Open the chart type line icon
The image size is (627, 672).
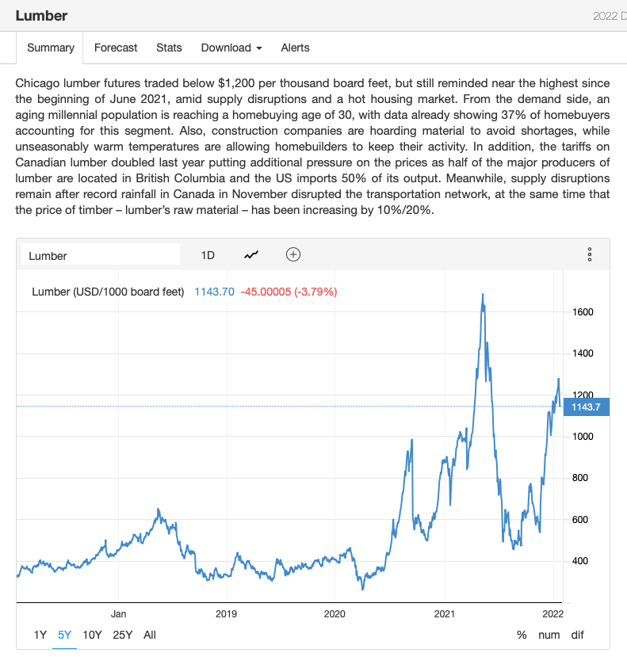(x=251, y=255)
